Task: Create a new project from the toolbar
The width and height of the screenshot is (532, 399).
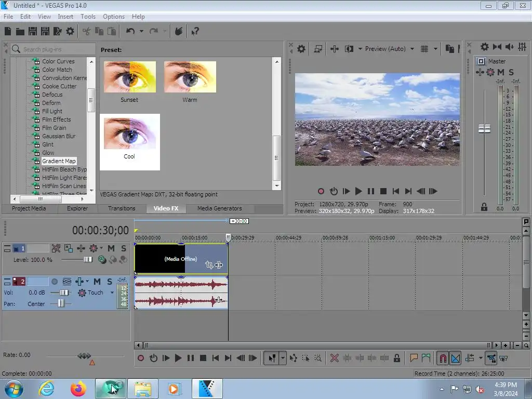Action: coord(8,31)
